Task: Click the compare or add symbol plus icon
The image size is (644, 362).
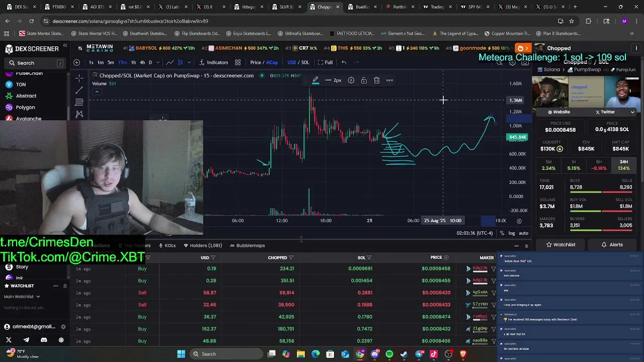Action: coord(76,62)
